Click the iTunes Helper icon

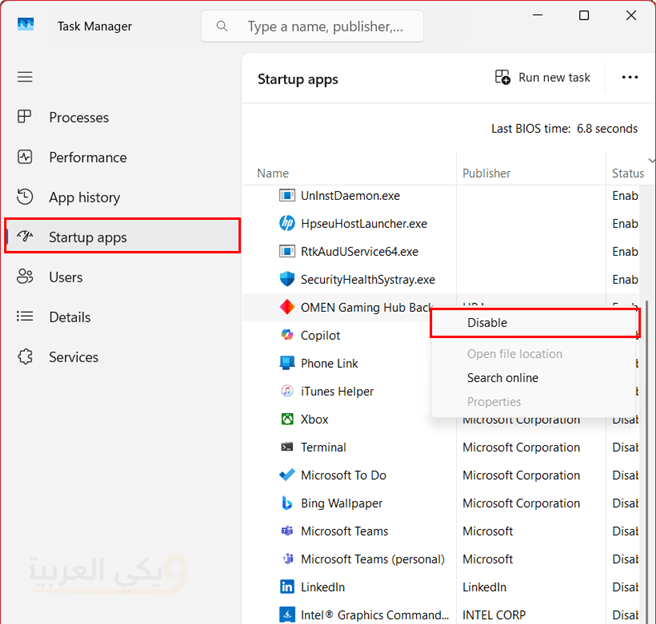[x=287, y=391]
